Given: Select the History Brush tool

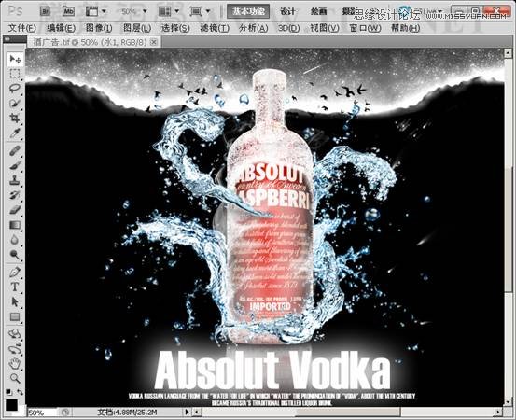Looking at the screenshot, I should pos(15,195).
